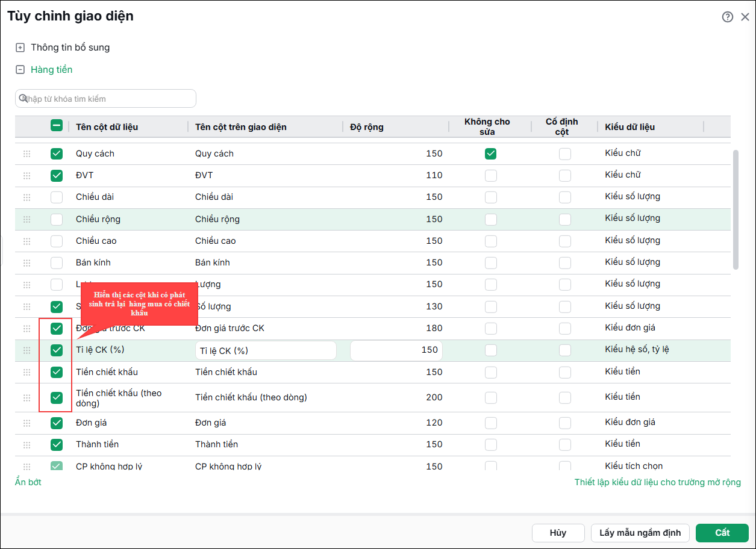Close the Tùy chỉnh giao diện dialog
The height and width of the screenshot is (549, 756).
[745, 17]
